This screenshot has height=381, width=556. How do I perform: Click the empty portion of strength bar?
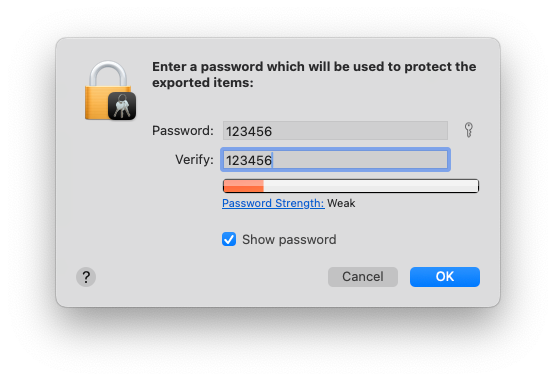tap(371, 186)
